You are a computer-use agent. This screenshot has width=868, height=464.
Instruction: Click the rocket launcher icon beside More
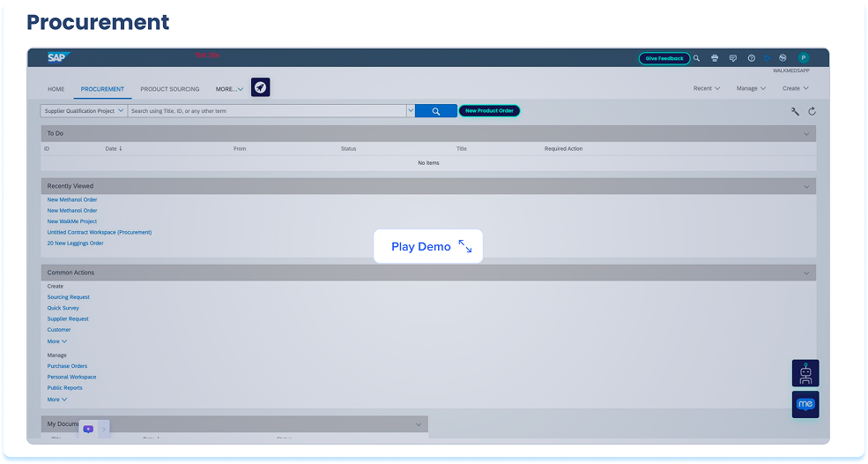click(x=260, y=87)
